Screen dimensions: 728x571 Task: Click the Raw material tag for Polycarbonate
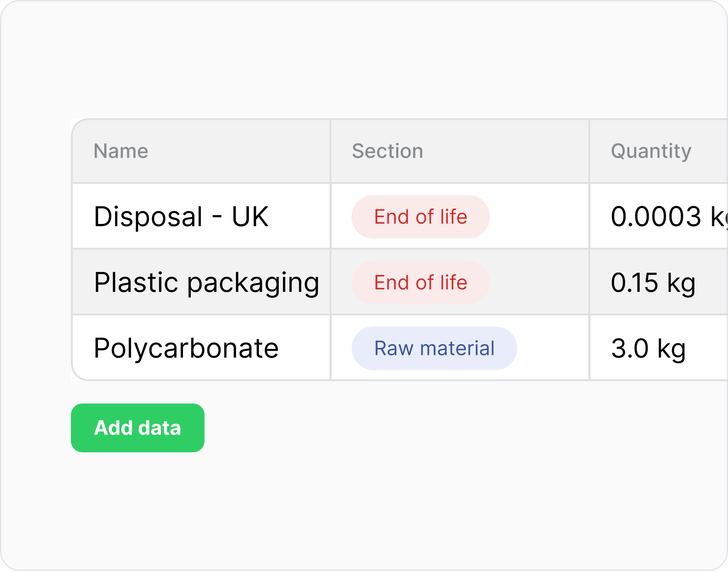(434, 348)
